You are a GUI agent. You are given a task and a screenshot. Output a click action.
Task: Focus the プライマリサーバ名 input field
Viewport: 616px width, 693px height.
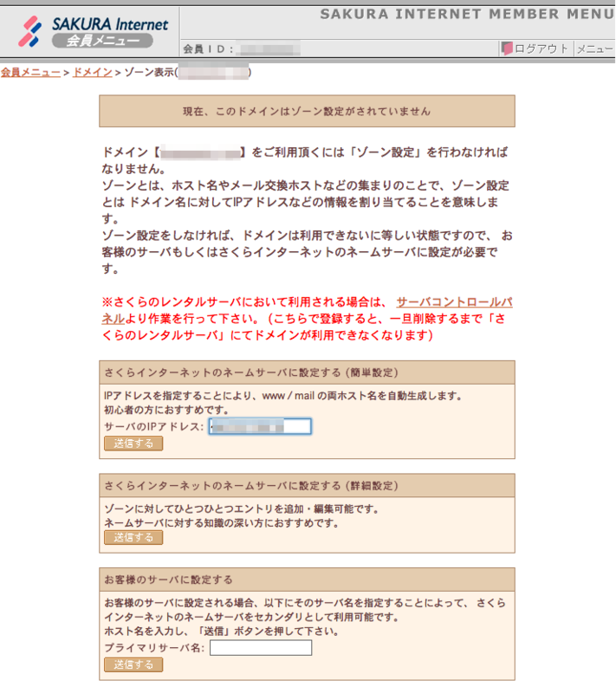(x=261, y=647)
